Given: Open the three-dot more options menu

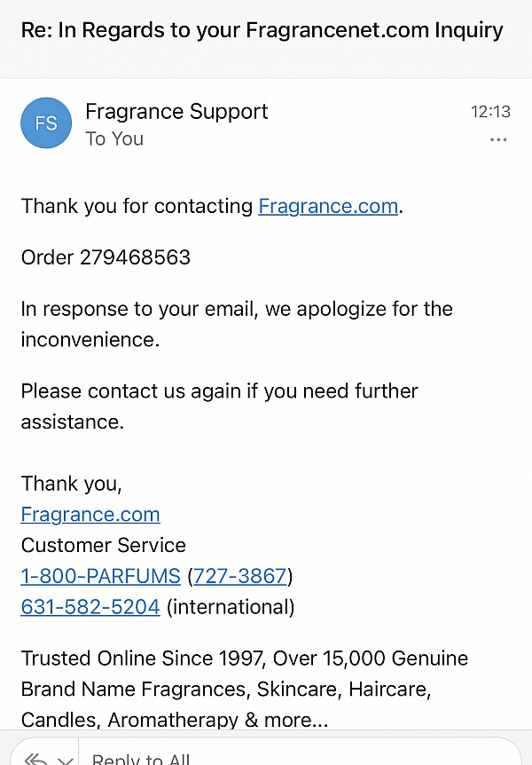Looking at the screenshot, I should 498,140.
